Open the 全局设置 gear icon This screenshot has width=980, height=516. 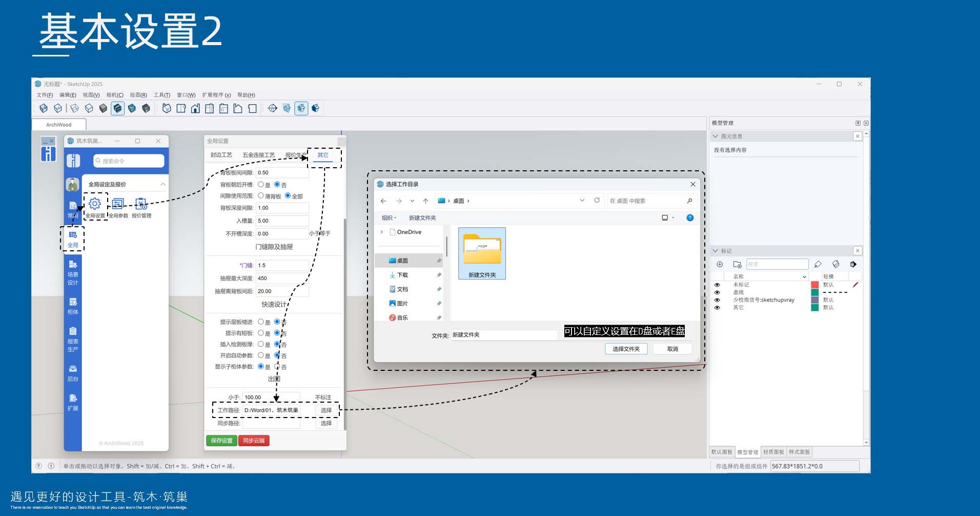click(x=95, y=204)
